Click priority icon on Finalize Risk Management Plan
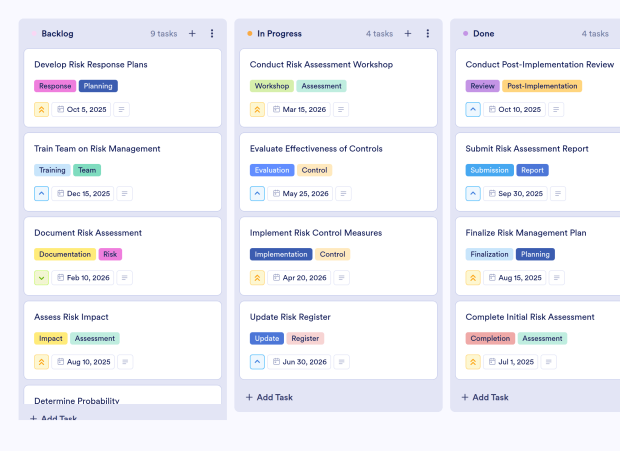This screenshot has height=451, width=620. tap(473, 278)
